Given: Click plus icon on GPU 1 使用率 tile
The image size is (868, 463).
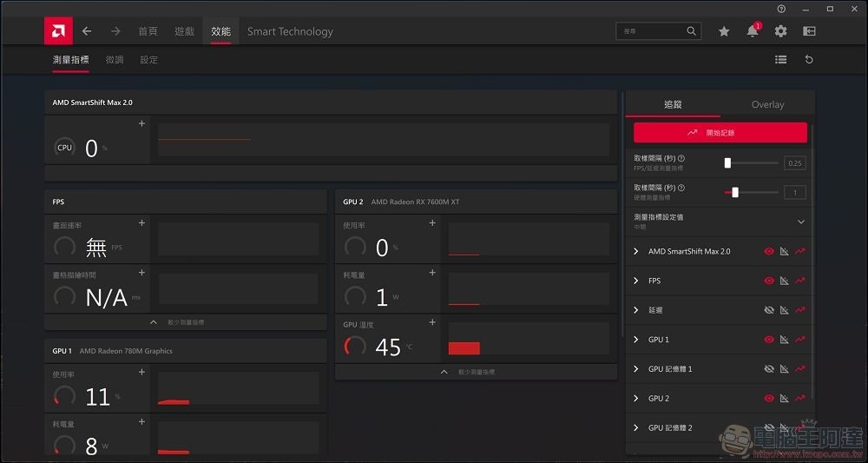Looking at the screenshot, I should pyautogui.click(x=141, y=372).
